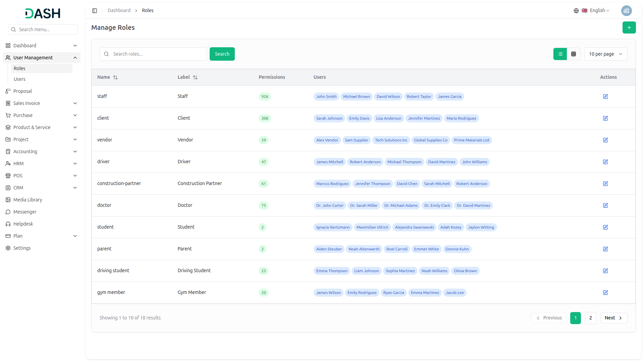Click the green Search button
The width and height of the screenshot is (644, 362).
(x=222, y=54)
